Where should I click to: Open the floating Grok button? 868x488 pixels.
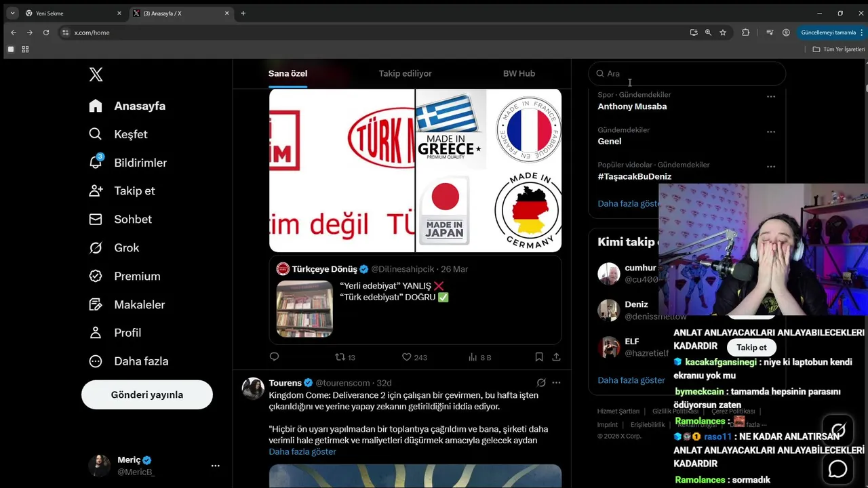click(x=838, y=430)
